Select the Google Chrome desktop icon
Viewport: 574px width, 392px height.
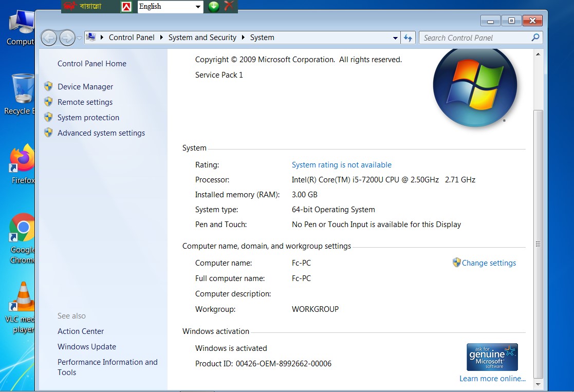pyautogui.click(x=22, y=229)
